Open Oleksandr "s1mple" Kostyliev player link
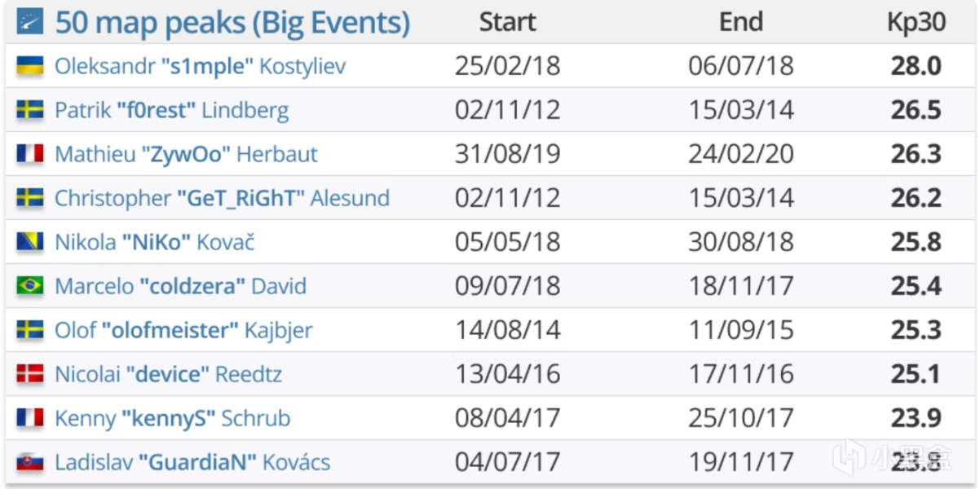The image size is (980, 489). 201,66
